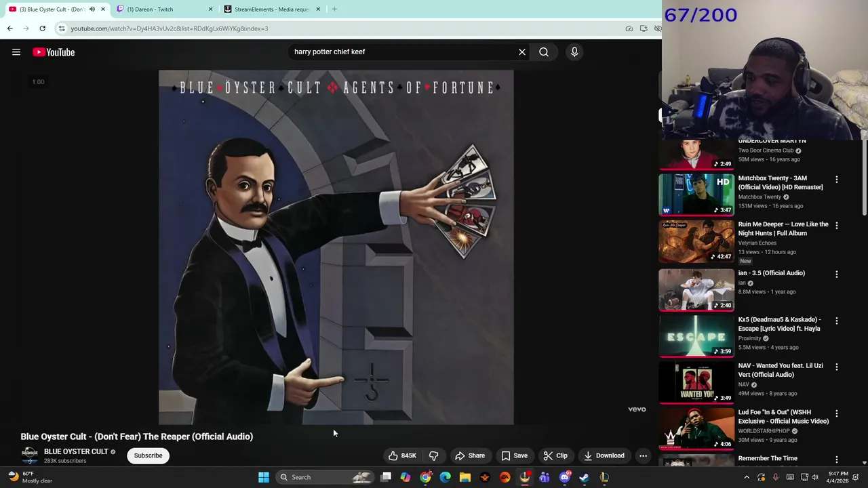This screenshot has height=488, width=868.
Task: Open Discord from the taskbar
Action: pyautogui.click(x=565, y=477)
